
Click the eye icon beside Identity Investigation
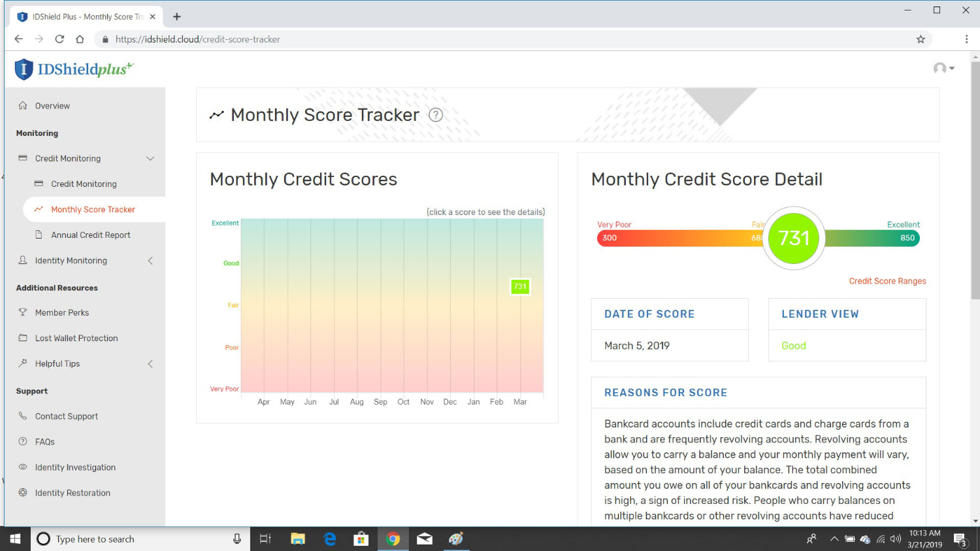point(23,467)
